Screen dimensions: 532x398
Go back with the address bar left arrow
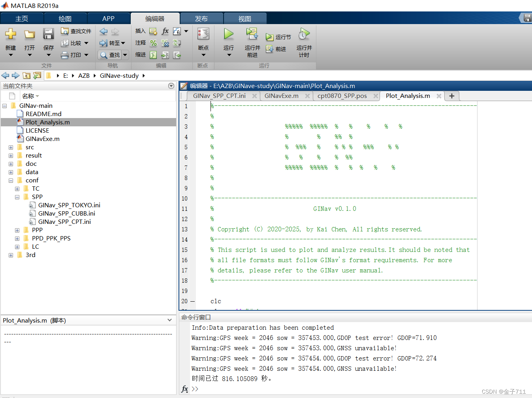click(x=5, y=75)
